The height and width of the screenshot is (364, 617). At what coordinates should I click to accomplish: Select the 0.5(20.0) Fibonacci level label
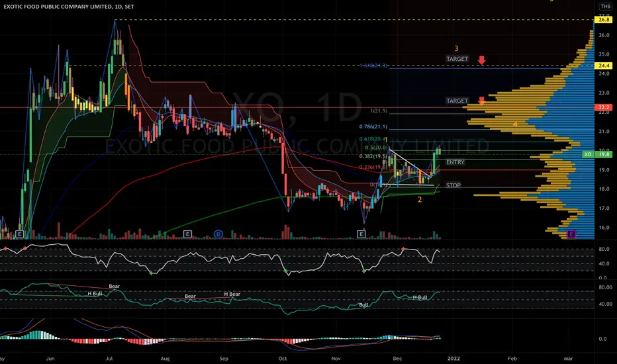(376, 148)
